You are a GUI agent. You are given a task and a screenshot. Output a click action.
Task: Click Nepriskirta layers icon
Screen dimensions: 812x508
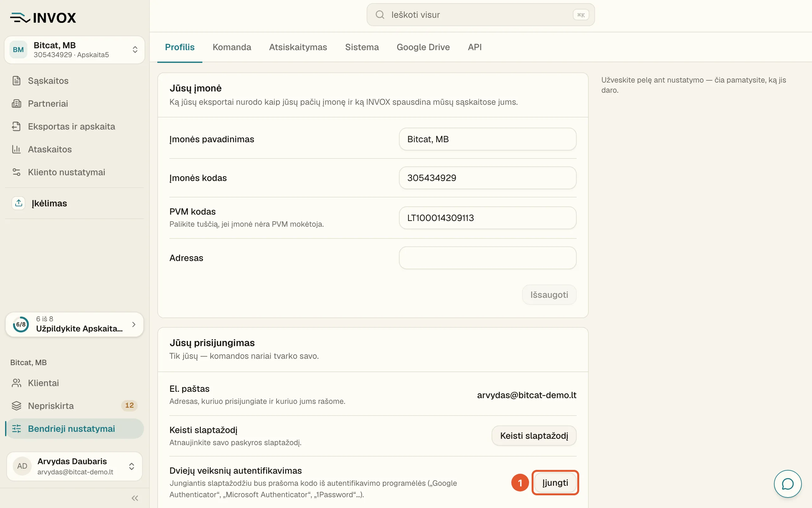16,406
